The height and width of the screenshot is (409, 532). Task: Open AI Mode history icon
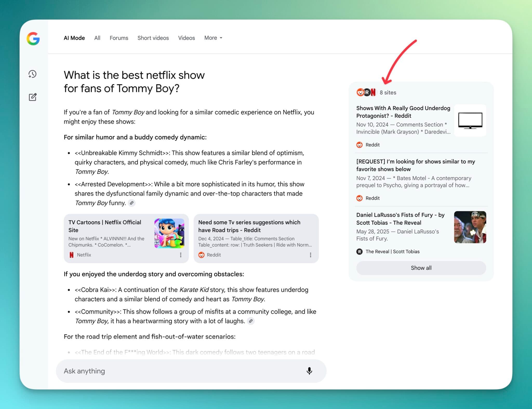32,74
